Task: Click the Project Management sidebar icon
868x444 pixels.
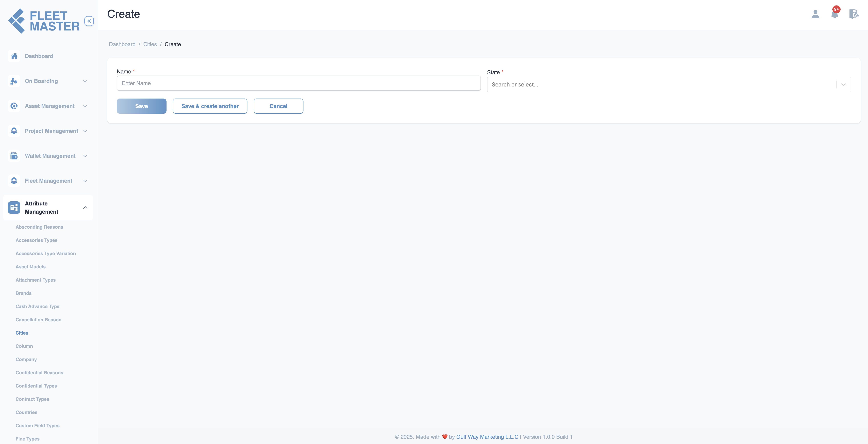Action: 14,131
